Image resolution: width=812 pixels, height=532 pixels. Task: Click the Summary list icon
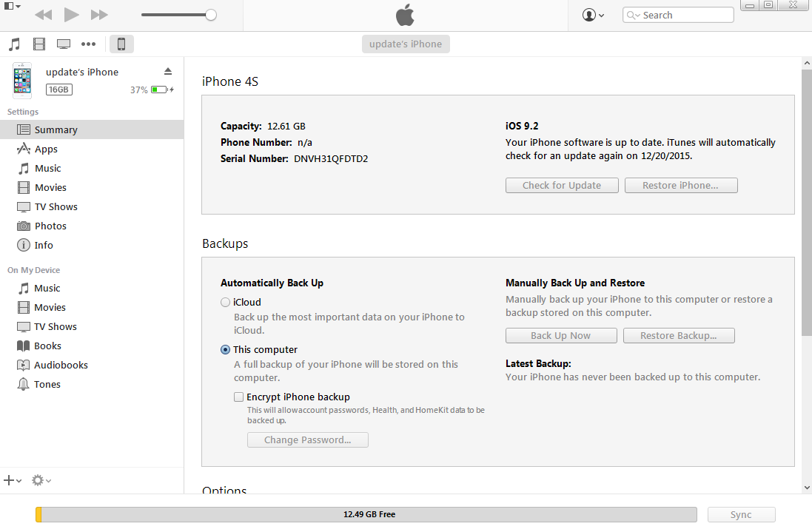[23, 129]
